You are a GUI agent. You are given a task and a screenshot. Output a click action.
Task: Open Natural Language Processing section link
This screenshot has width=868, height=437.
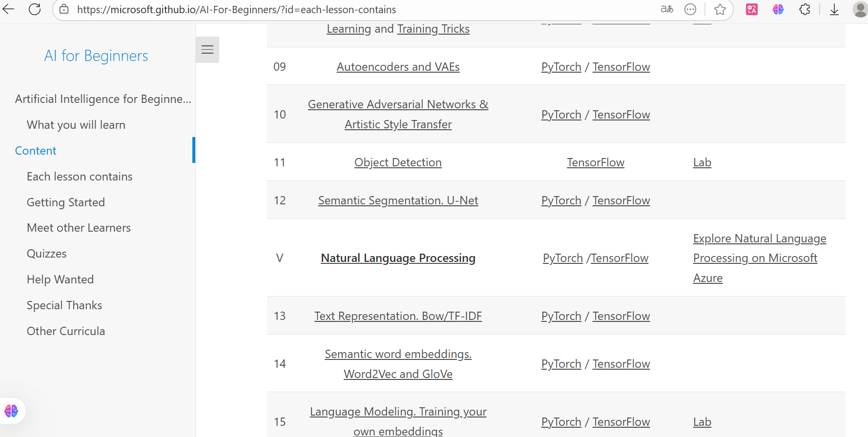(398, 258)
